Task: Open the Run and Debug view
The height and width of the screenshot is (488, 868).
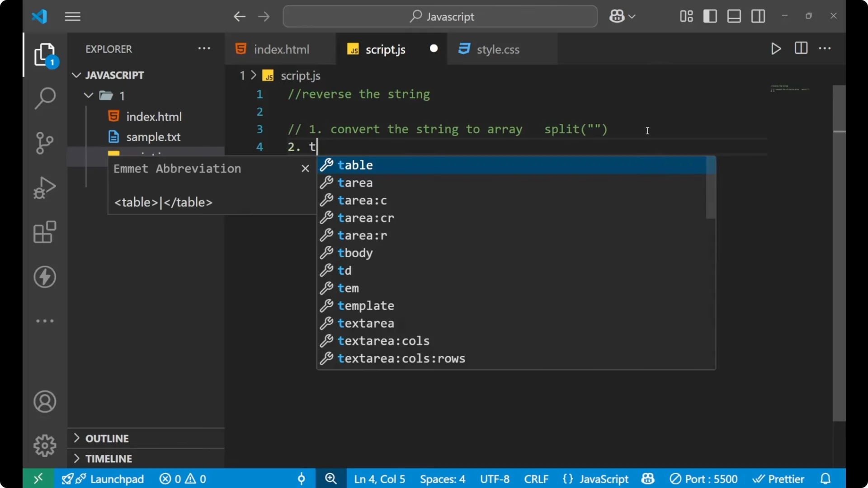Action: click(x=44, y=187)
